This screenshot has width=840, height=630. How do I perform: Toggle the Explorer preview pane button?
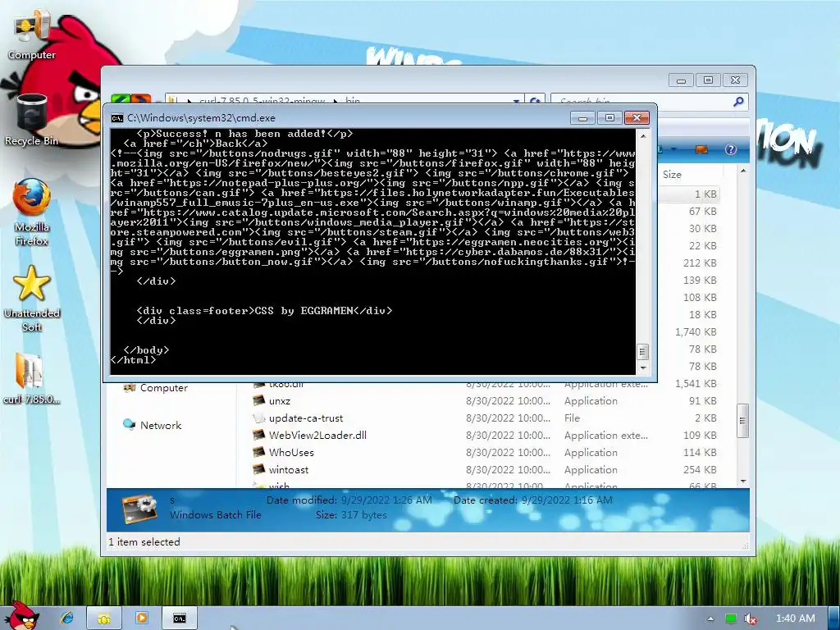[x=701, y=149]
